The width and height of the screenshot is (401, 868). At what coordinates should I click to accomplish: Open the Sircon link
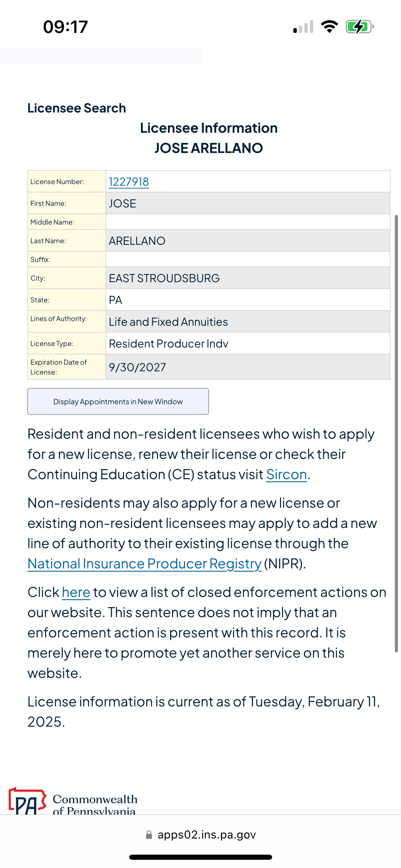click(x=287, y=474)
